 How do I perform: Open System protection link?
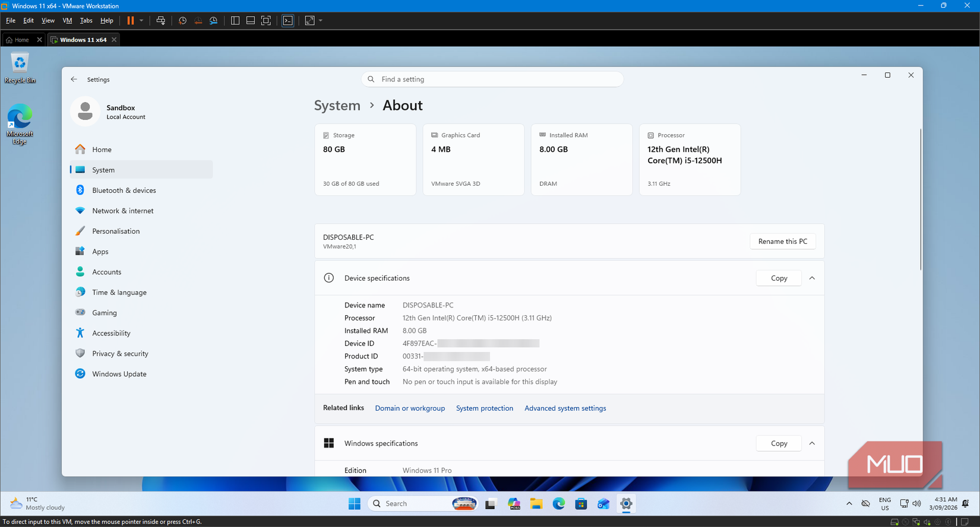(485, 408)
